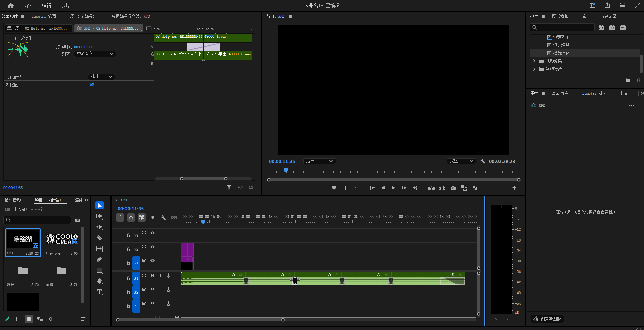Click the 创建新图形 button
Viewport: 644px width, 330px height.
point(547,319)
